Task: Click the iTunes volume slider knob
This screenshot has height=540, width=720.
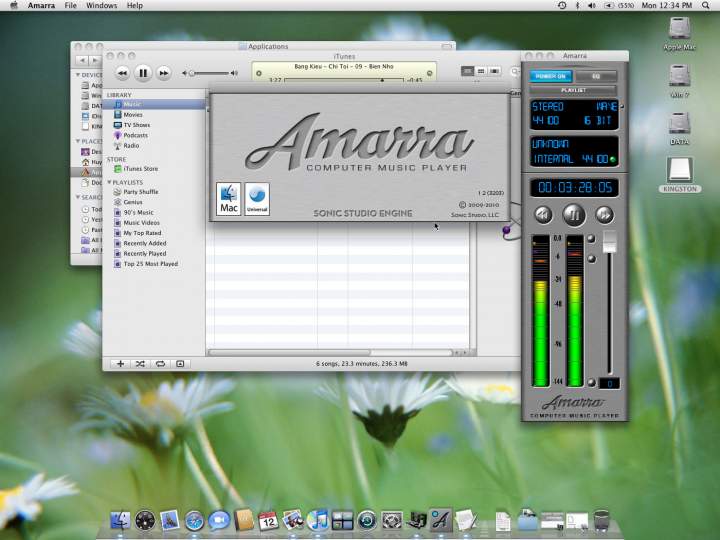Action: 192,73
